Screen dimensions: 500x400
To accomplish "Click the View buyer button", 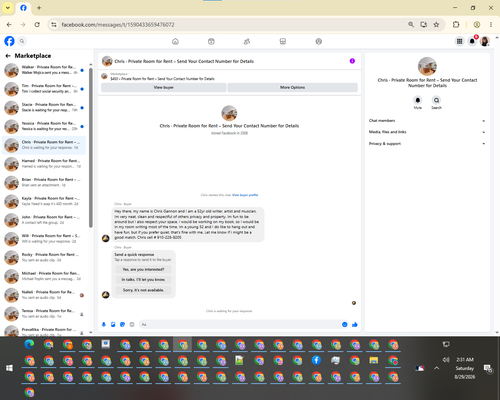I will (x=163, y=87).
